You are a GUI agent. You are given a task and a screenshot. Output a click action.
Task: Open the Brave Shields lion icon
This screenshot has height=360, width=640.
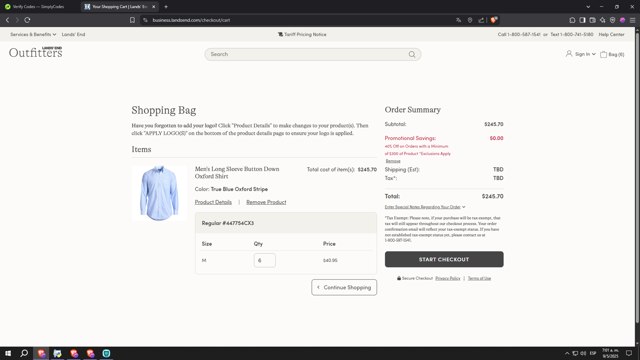(493, 20)
